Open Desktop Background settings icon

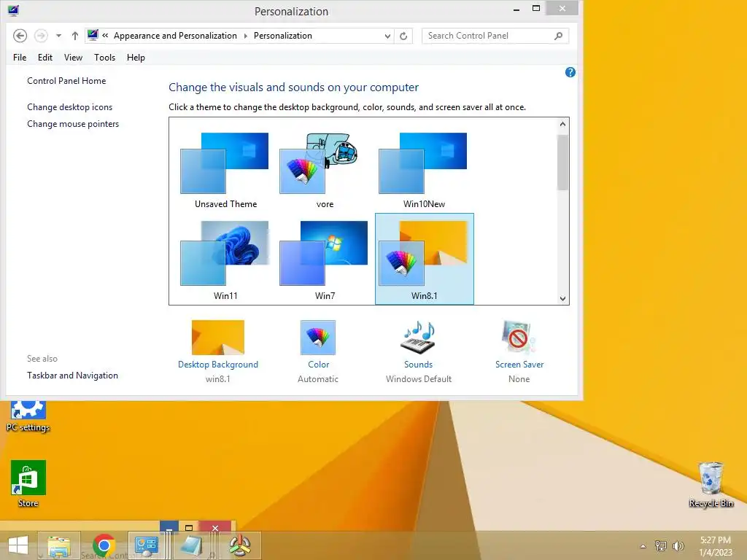(217, 337)
